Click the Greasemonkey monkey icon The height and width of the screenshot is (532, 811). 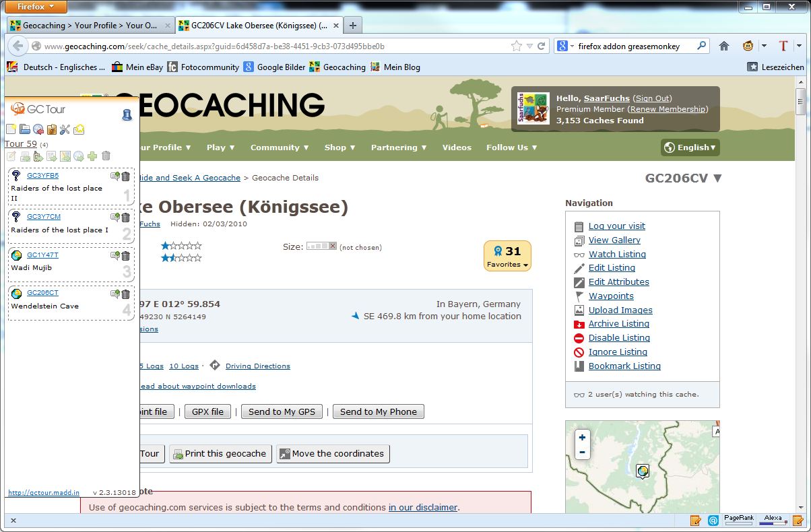748,46
